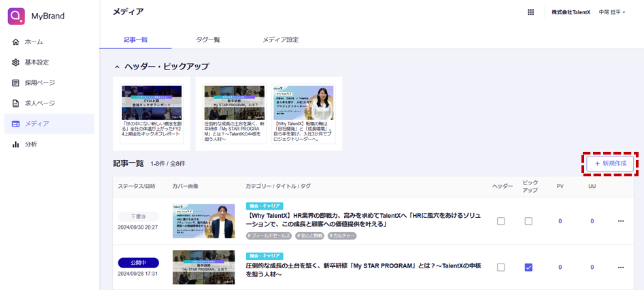The height and width of the screenshot is (290, 644).
Task: Open the 中尾 哲平 user dropdown
Action: coord(611,12)
